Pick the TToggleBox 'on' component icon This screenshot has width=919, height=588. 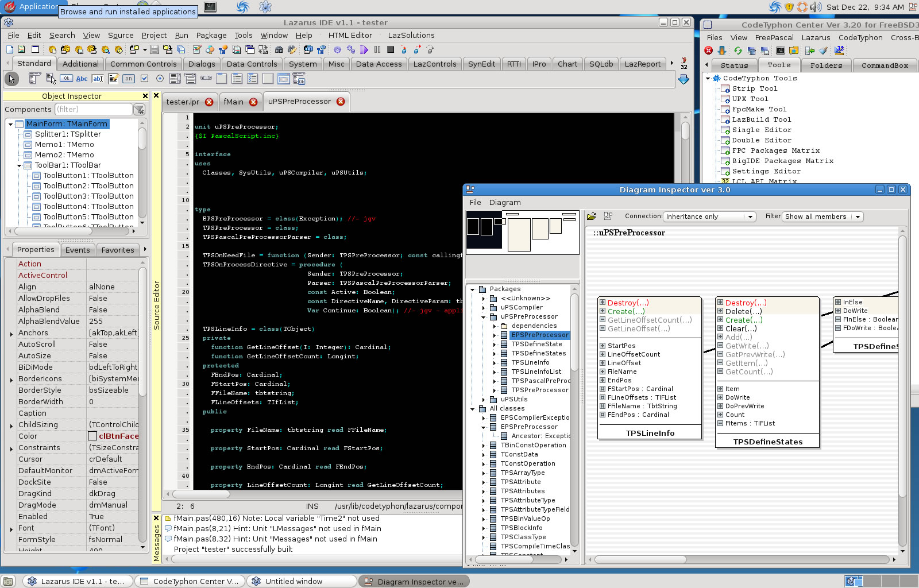pos(129,79)
